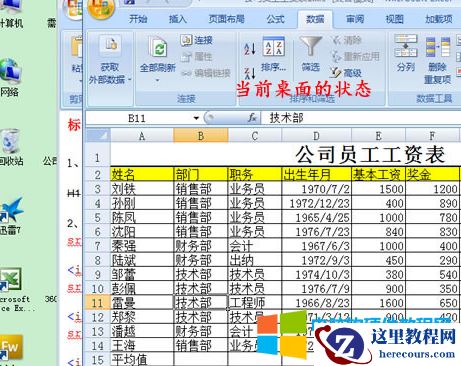Click the 出生年月 header cell
This screenshot has height=366, width=461.
point(316,174)
